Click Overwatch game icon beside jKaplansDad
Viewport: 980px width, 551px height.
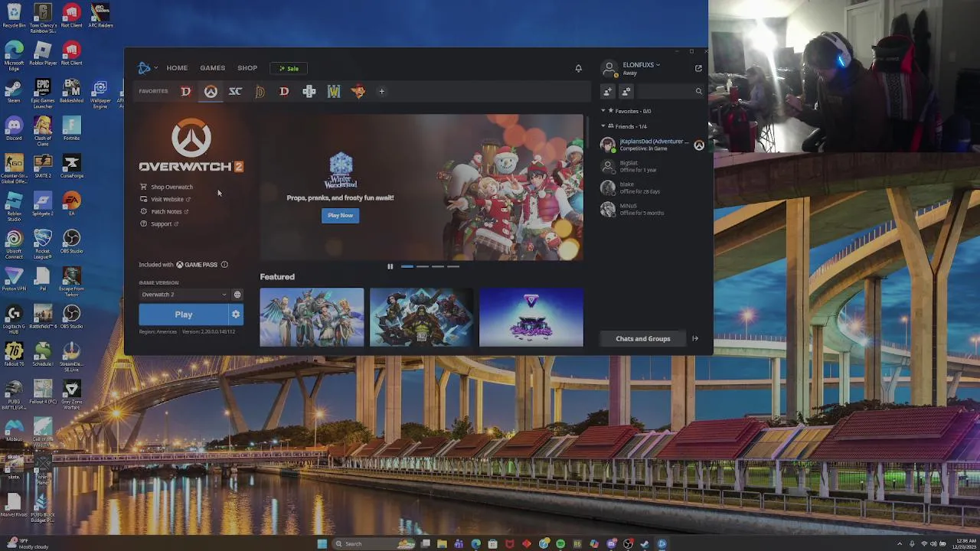click(699, 145)
